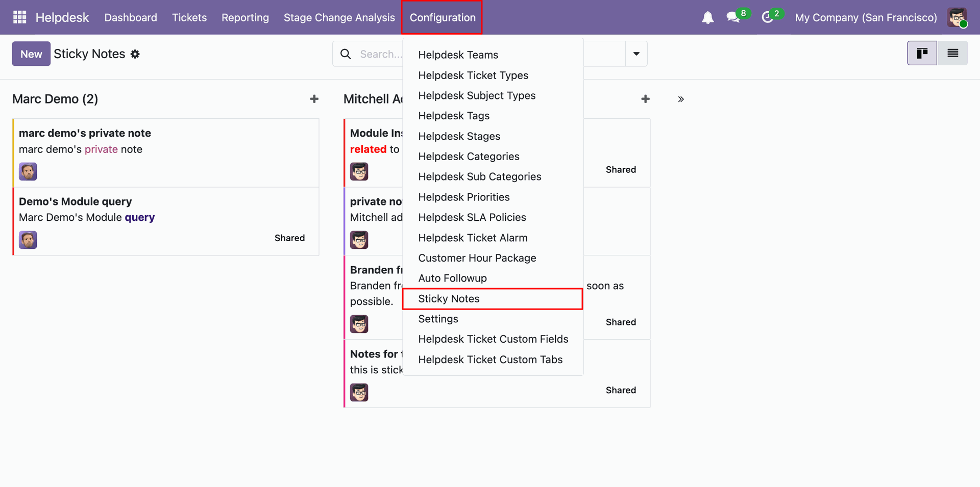This screenshot has height=487, width=980.
Task: Go to the Tickets menu
Action: [x=189, y=18]
